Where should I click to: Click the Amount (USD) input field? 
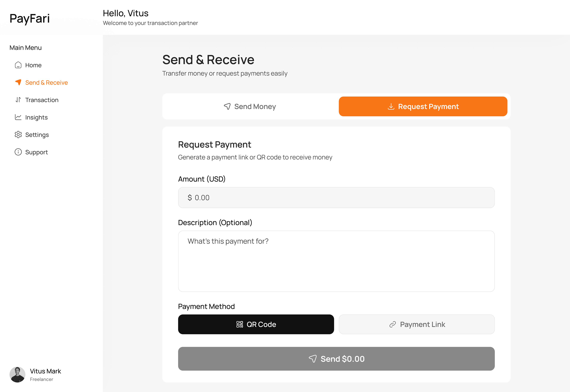pyautogui.click(x=336, y=198)
